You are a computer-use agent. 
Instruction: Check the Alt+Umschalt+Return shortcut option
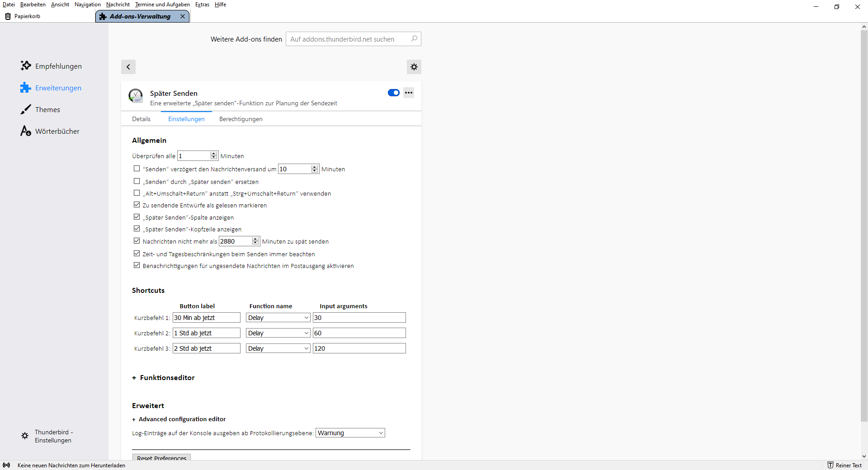point(137,193)
